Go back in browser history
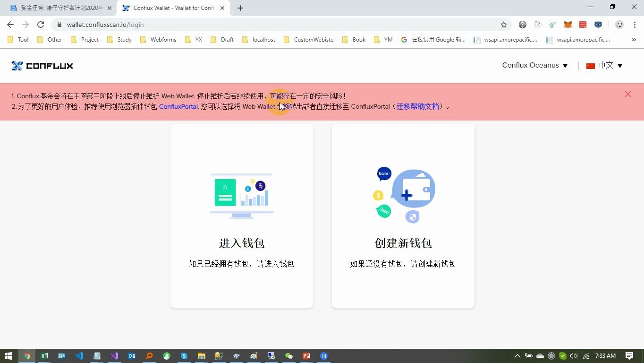644x363 pixels. tap(10, 25)
